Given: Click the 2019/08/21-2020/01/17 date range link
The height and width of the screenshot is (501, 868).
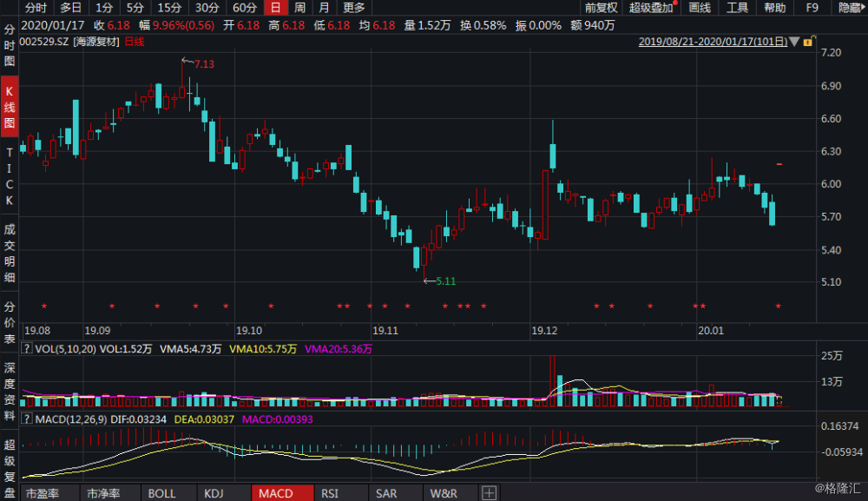Looking at the screenshot, I should [x=713, y=42].
